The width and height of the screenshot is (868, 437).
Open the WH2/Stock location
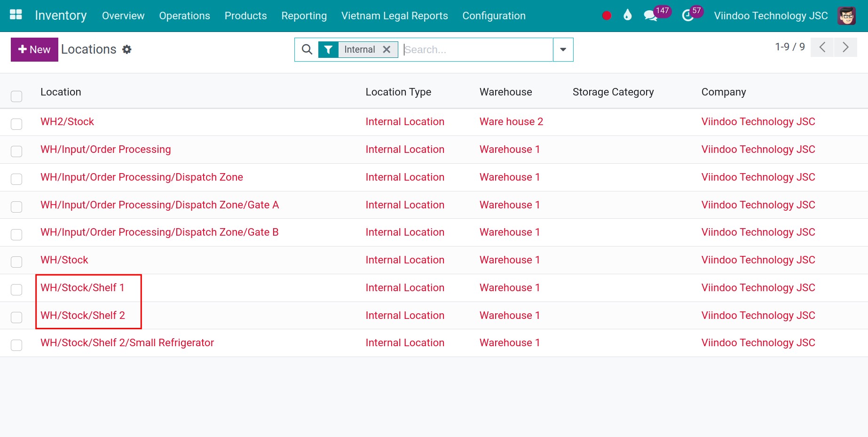[x=67, y=121]
